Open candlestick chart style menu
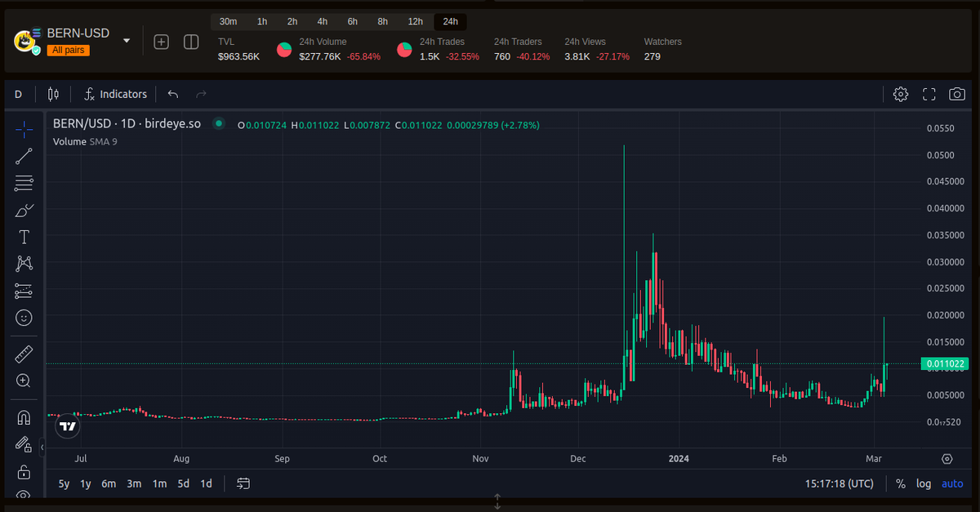This screenshot has height=512, width=980. [x=53, y=94]
